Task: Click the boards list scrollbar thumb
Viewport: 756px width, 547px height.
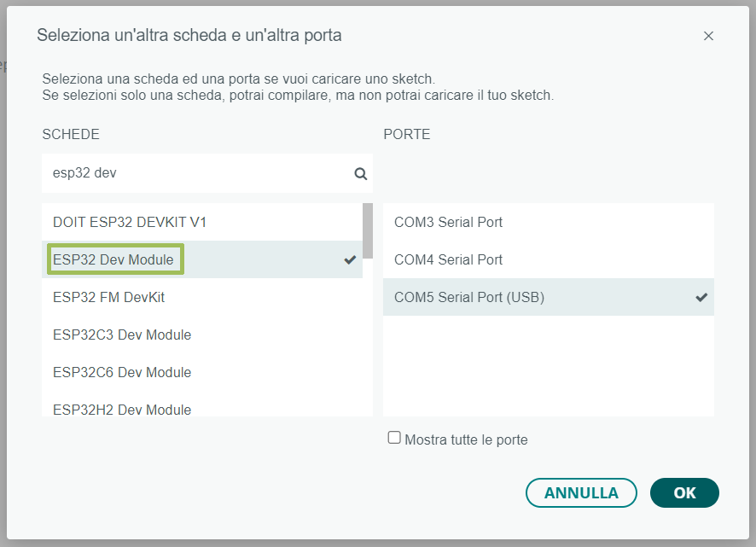Action: pyautogui.click(x=368, y=230)
